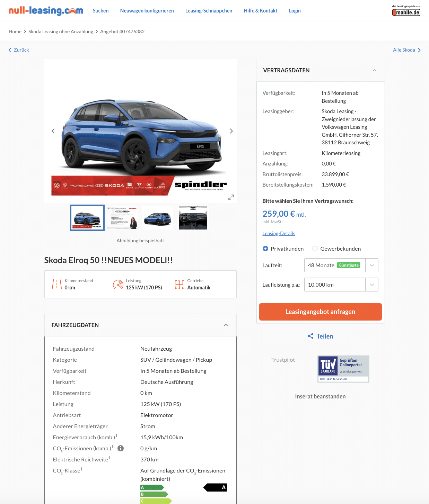Collapse the Fahrzeugdaten section
This screenshot has width=429, height=504.
click(226, 325)
